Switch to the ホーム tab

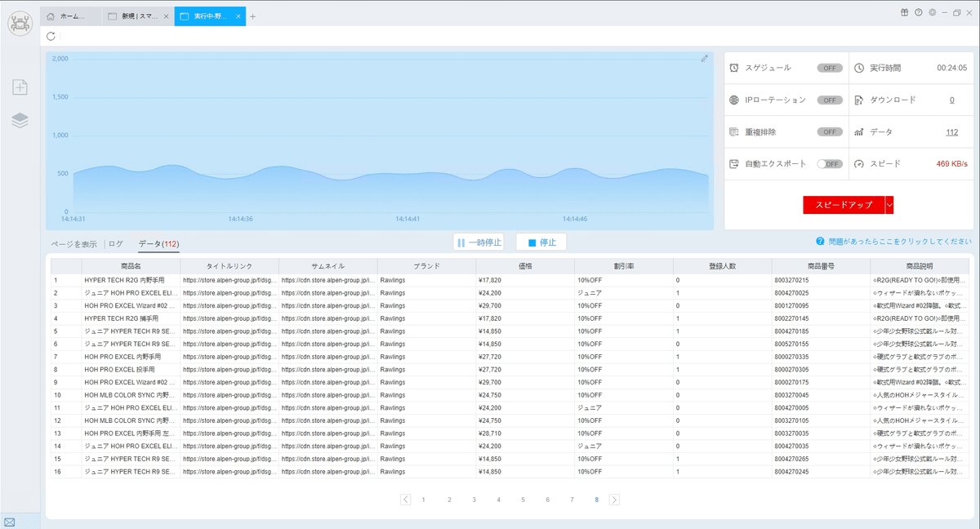71,16
